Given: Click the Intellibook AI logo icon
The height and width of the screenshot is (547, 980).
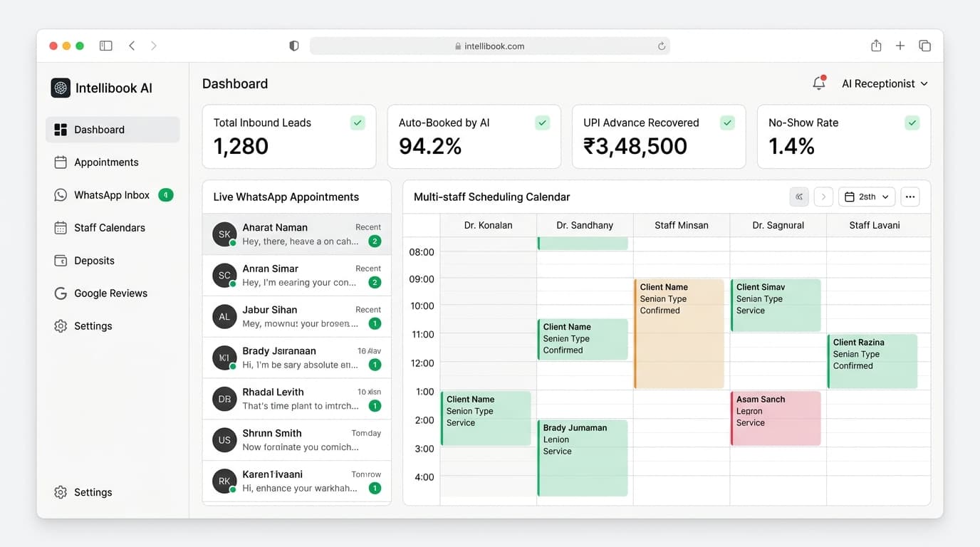Looking at the screenshot, I should (x=61, y=88).
